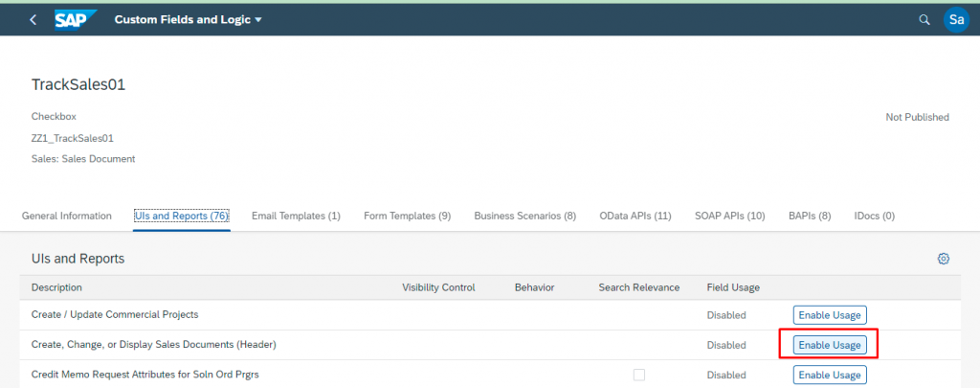This screenshot has width=980, height=388.
Task: Open the Email Templates (1) tab
Action: (296, 216)
